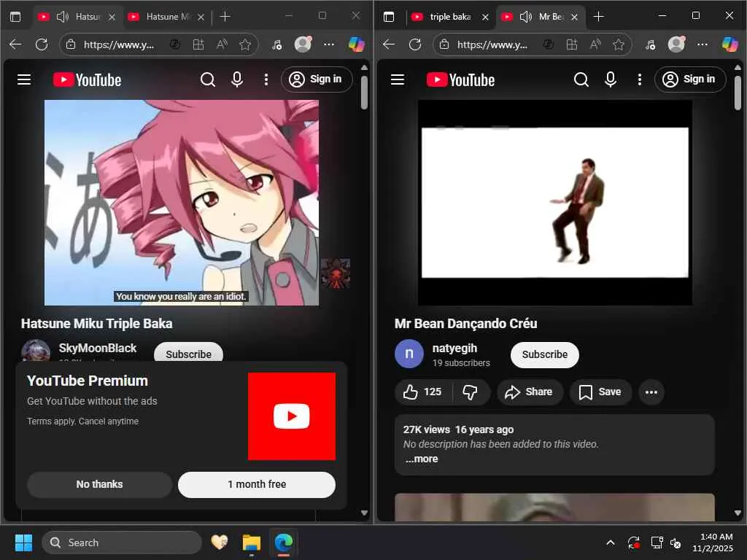Switch to the triple baka tab
This screenshot has width=747, height=560.
449,17
